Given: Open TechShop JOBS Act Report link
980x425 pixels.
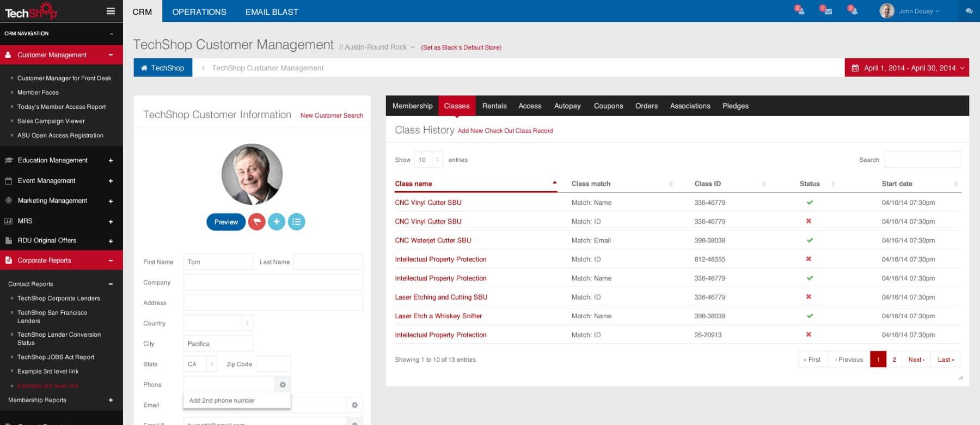Looking at the screenshot, I should coord(56,357).
